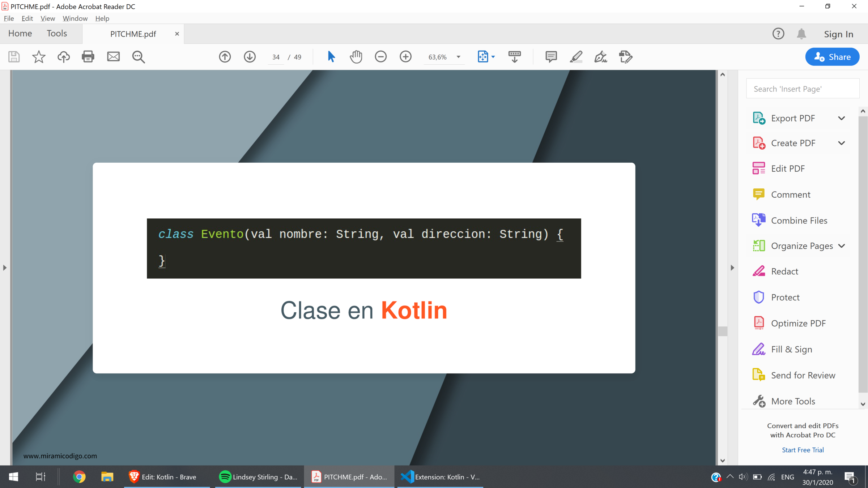868x488 pixels.
Task: Open the Start Free Trial link
Action: pyautogui.click(x=803, y=450)
